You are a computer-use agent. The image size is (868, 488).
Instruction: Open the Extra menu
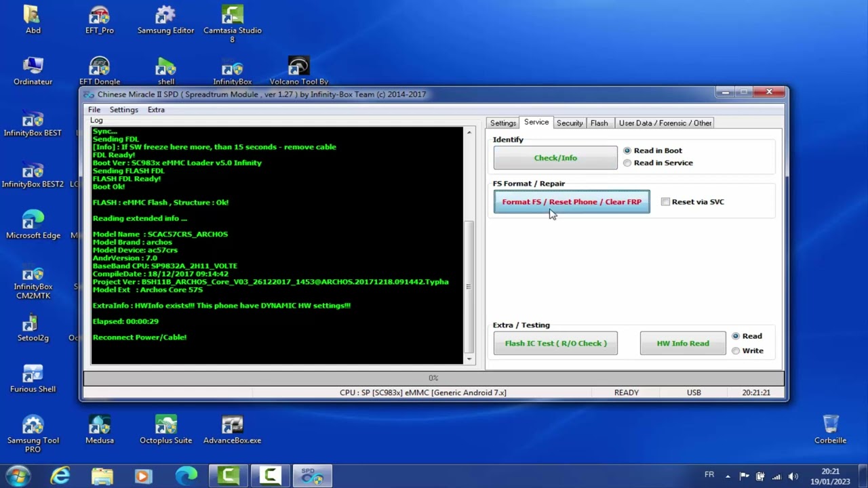(156, 110)
